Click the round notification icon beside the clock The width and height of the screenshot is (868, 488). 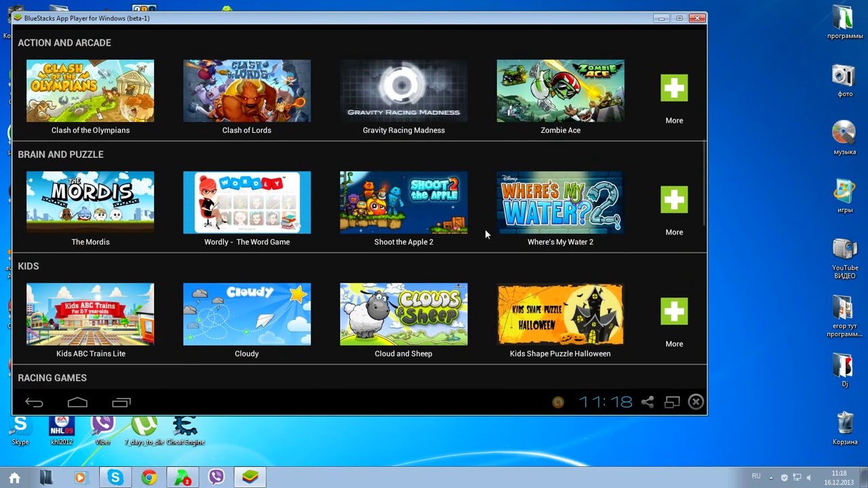point(557,402)
